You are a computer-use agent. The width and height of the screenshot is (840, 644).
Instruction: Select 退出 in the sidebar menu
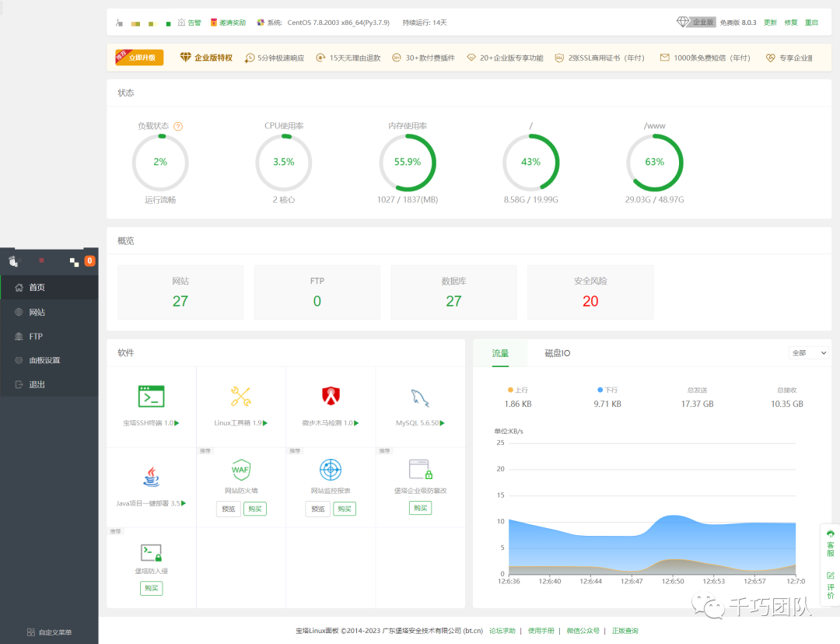(x=49, y=385)
